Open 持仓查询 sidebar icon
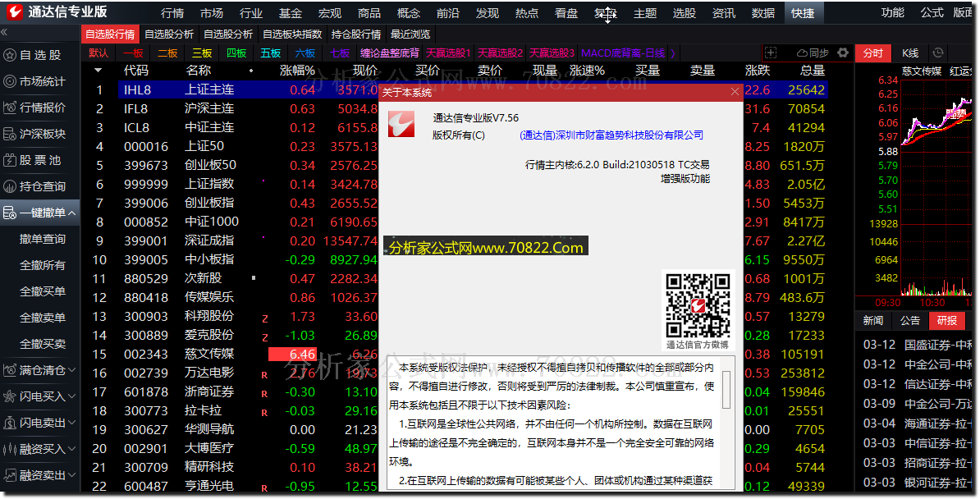This screenshot has height=499, width=980. (x=9, y=186)
